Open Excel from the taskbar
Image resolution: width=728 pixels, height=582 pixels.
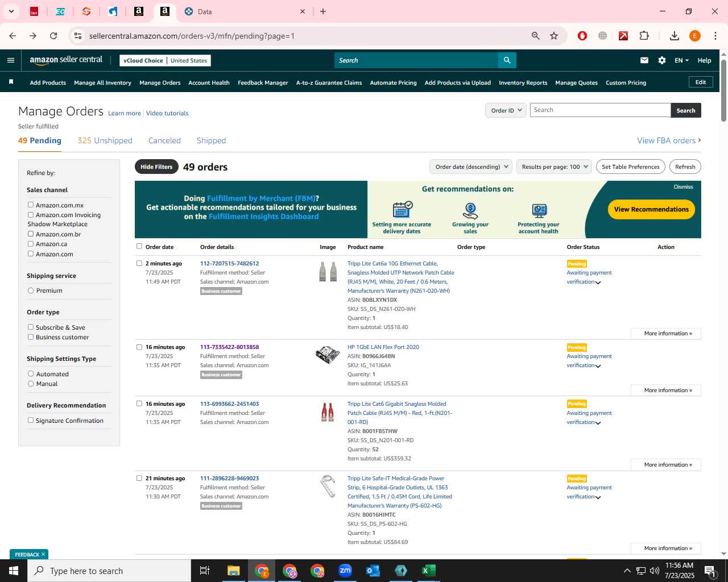coord(429,571)
